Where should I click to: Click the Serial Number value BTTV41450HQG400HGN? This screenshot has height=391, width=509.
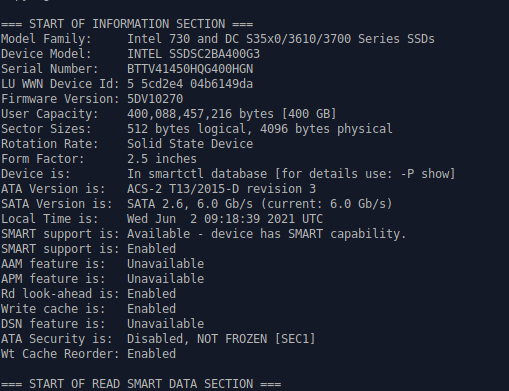tap(190, 69)
